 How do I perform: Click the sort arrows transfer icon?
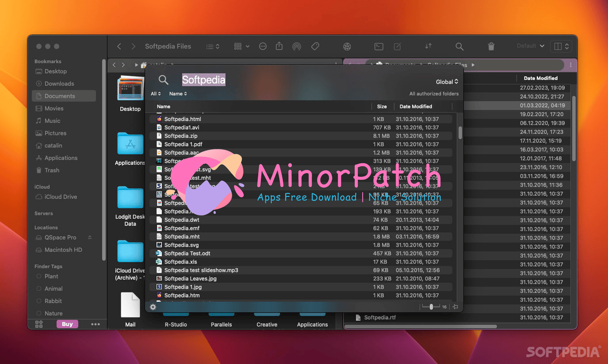tap(428, 47)
